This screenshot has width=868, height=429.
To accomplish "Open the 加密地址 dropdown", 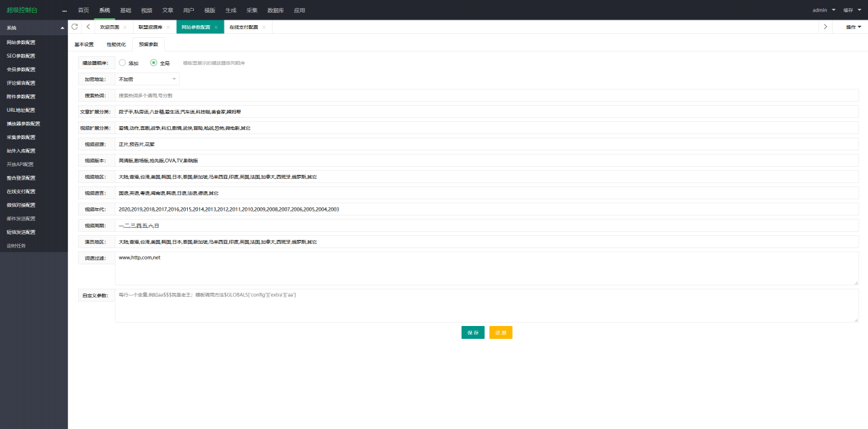I will 147,79.
